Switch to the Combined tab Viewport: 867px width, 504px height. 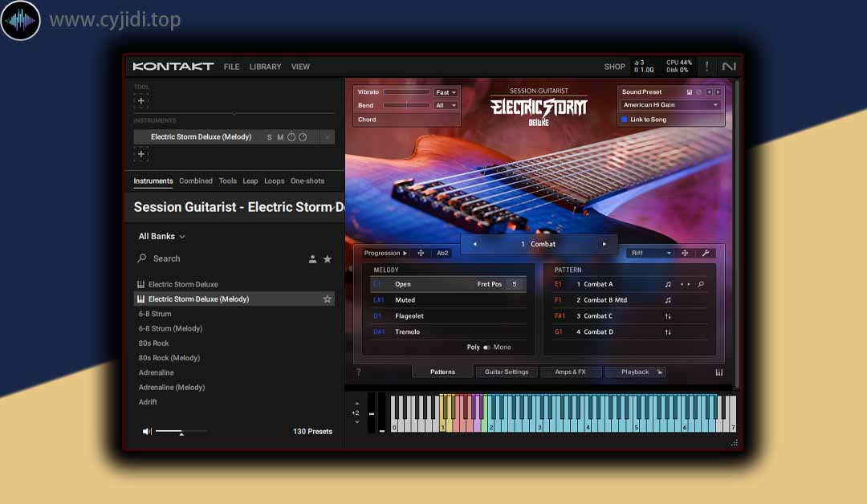tap(196, 181)
